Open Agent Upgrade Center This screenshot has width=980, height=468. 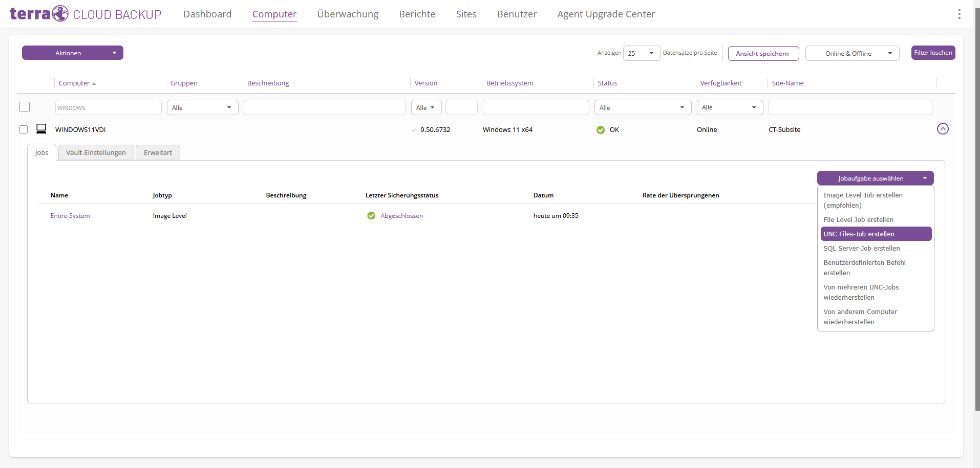(x=606, y=14)
